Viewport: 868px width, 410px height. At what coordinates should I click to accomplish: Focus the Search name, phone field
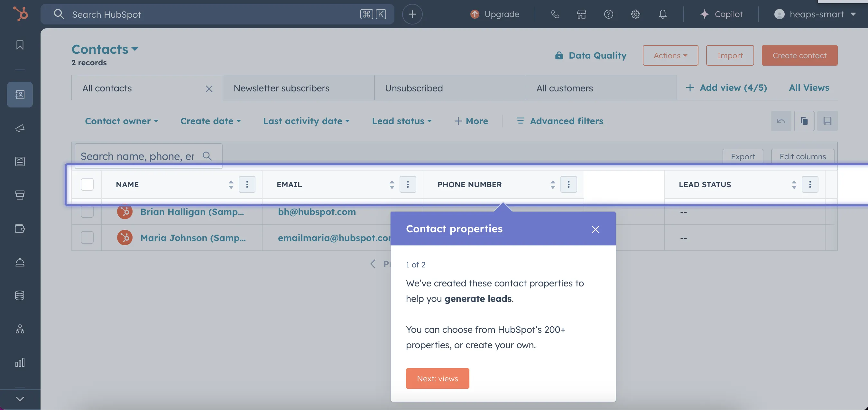(x=148, y=156)
